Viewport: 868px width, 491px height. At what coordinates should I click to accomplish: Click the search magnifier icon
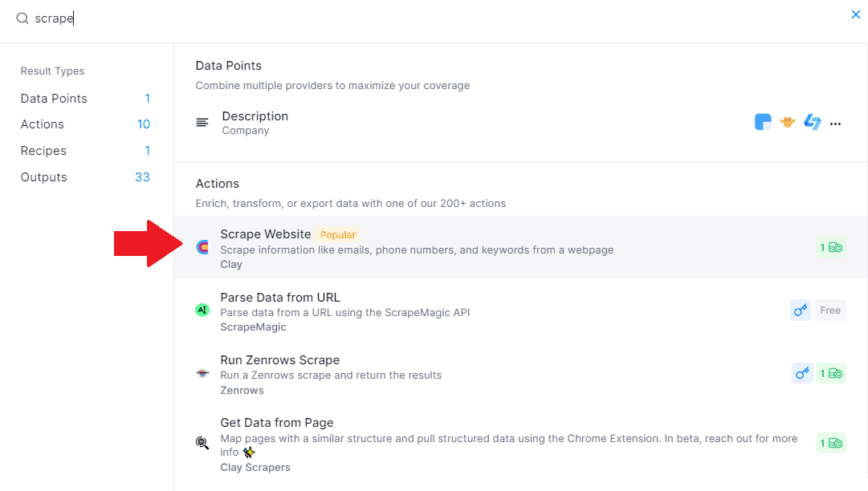(x=22, y=18)
